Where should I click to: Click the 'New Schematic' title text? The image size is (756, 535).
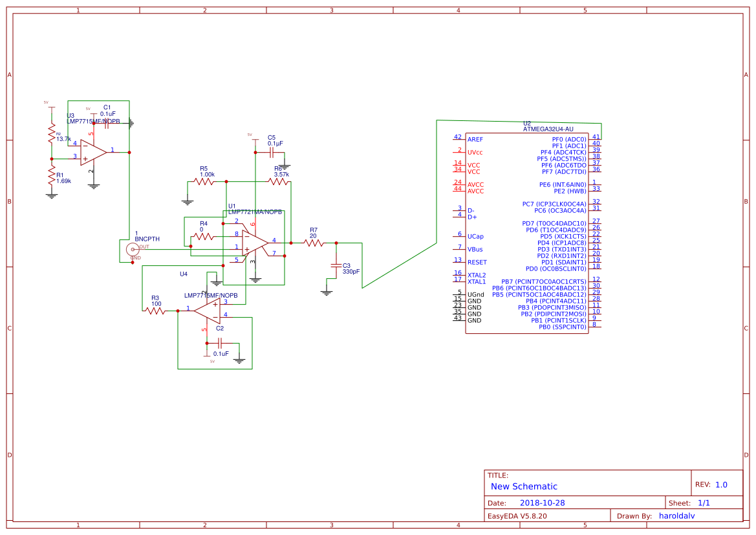coord(524,486)
